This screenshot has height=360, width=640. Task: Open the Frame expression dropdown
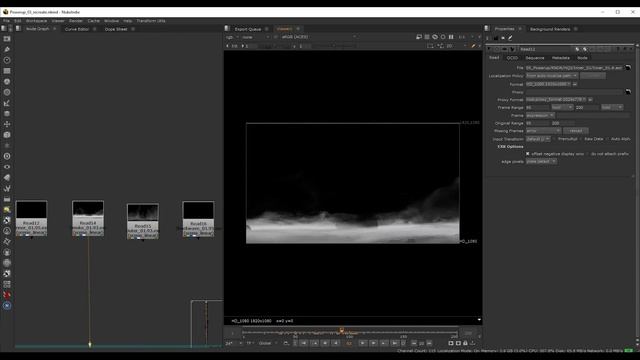540,116
